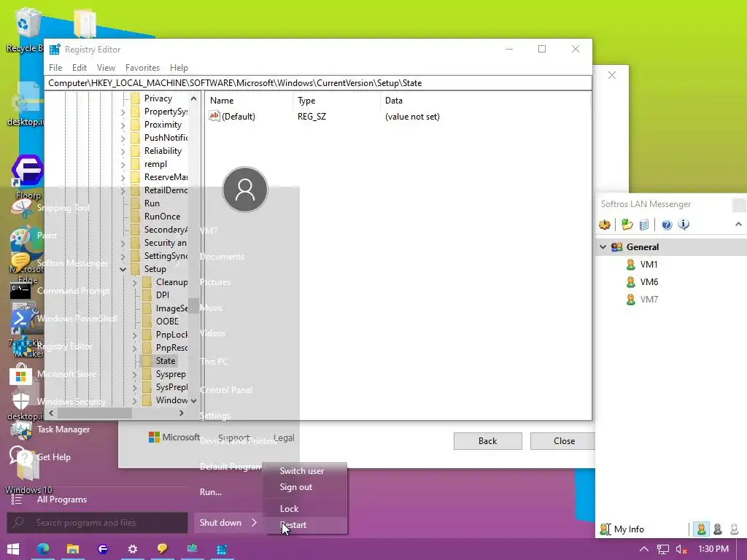This screenshot has height=560, width=747.
Task: Show hidden system tray icons
Action: [x=643, y=549]
